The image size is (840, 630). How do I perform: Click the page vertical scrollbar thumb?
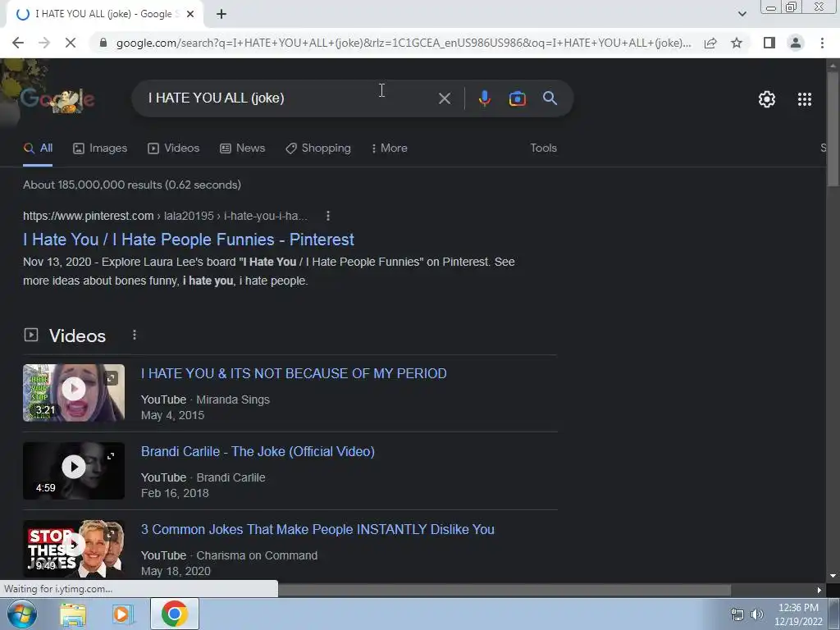(x=833, y=129)
